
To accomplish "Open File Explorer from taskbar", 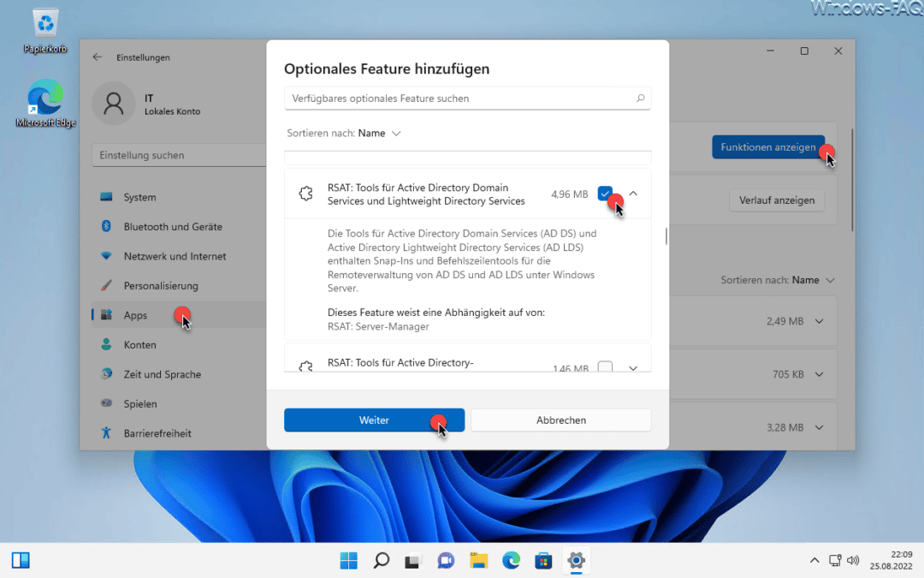I will (x=478, y=560).
